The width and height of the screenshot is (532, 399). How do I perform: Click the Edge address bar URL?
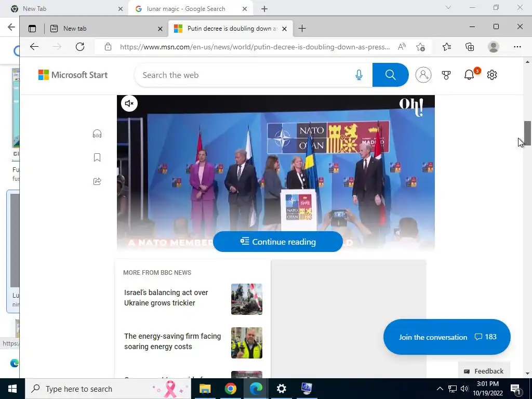[x=255, y=47]
